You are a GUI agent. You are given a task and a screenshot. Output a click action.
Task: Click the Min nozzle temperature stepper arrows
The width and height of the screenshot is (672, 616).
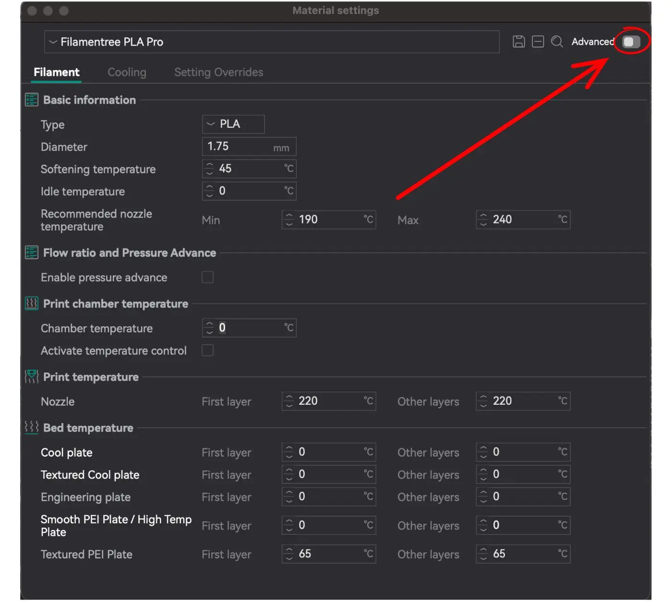289,219
